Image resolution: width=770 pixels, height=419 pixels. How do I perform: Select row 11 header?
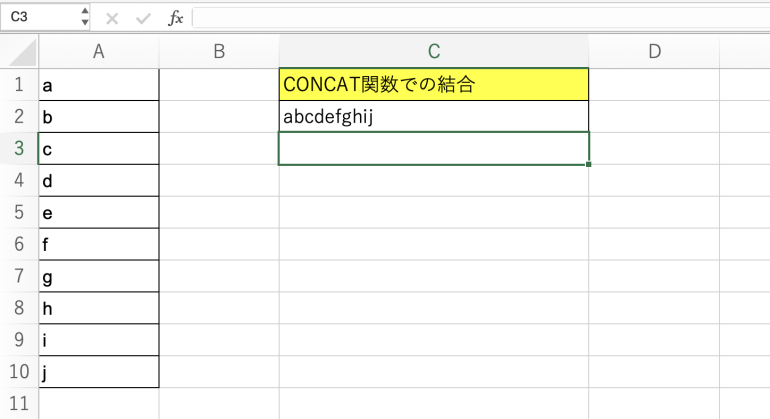click(x=19, y=404)
